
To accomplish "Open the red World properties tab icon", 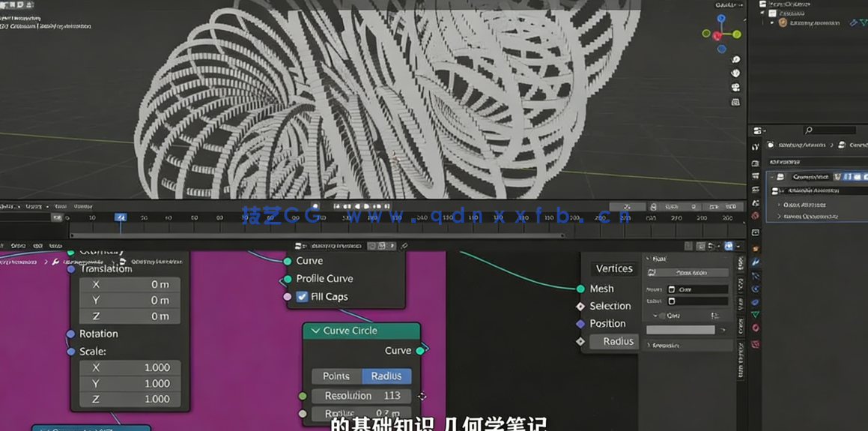I will click(756, 216).
